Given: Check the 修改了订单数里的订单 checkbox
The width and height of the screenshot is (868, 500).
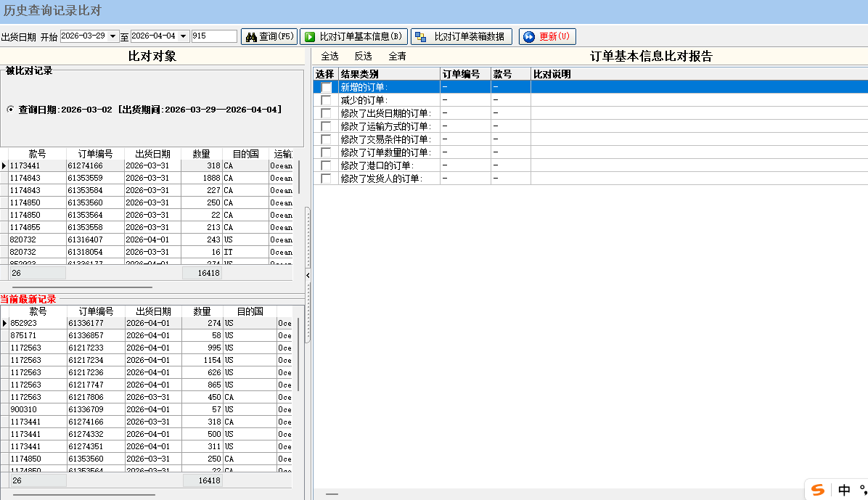Looking at the screenshot, I should [x=326, y=153].
